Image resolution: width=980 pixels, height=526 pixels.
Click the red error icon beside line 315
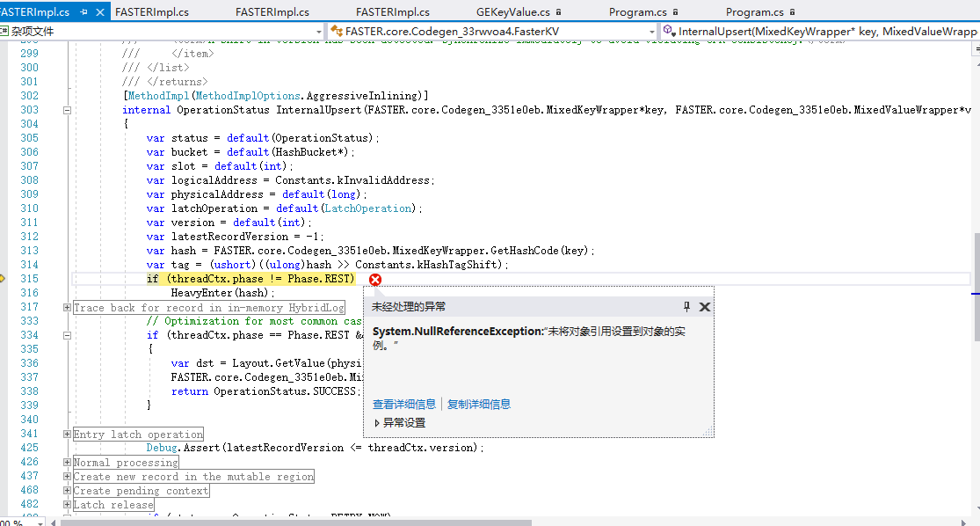coord(374,279)
